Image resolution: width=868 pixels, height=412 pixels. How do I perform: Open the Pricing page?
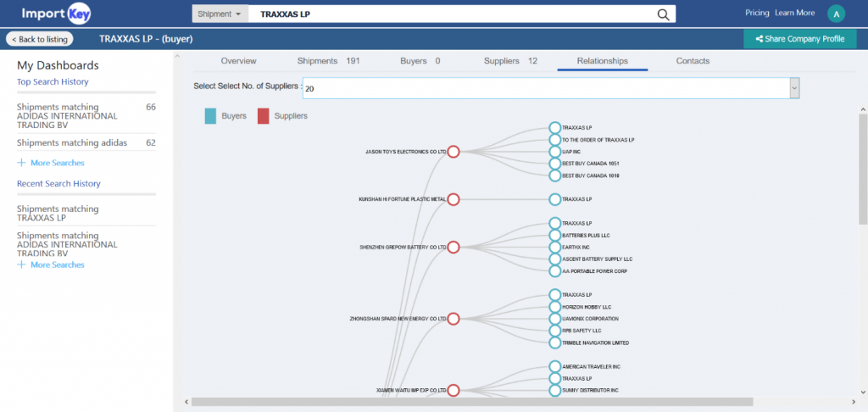point(757,13)
